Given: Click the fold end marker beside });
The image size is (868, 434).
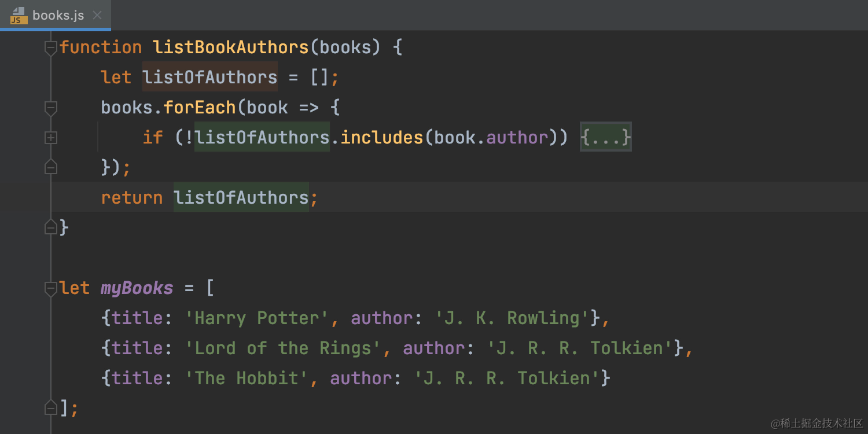Looking at the screenshot, I should tap(51, 167).
